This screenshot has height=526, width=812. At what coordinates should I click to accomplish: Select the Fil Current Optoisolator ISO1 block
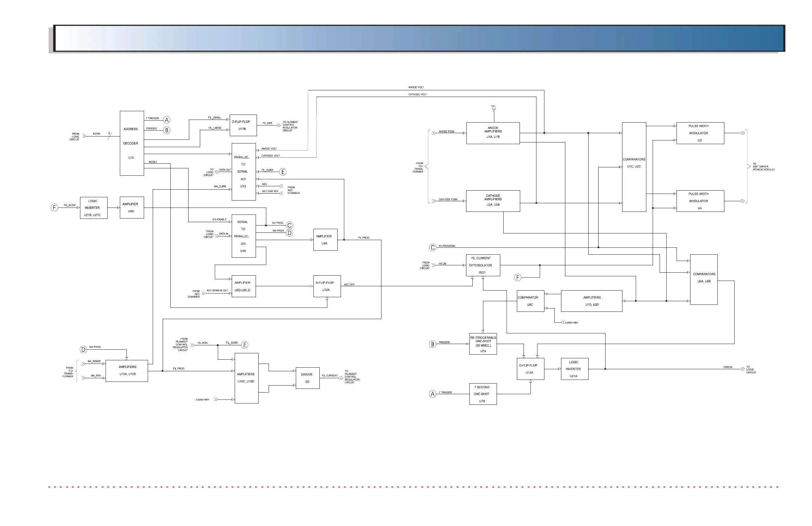pyautogui.click(x=483, y=265)
